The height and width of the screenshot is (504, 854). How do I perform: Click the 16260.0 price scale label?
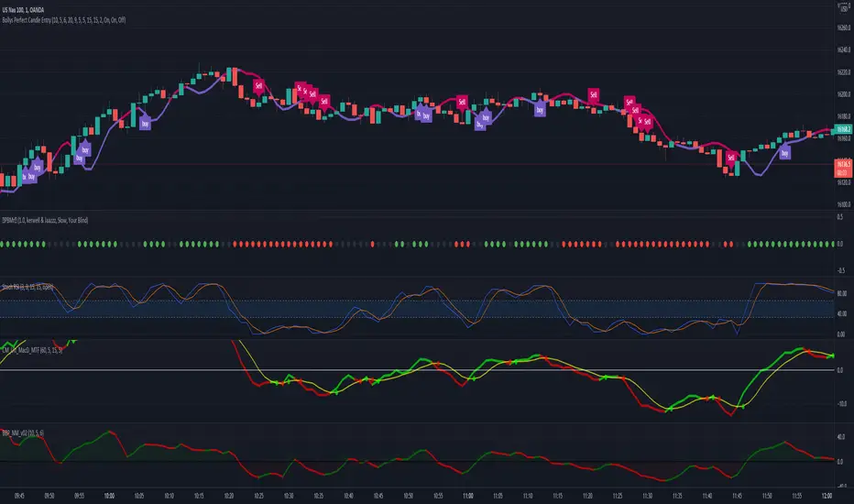[843, 27]
